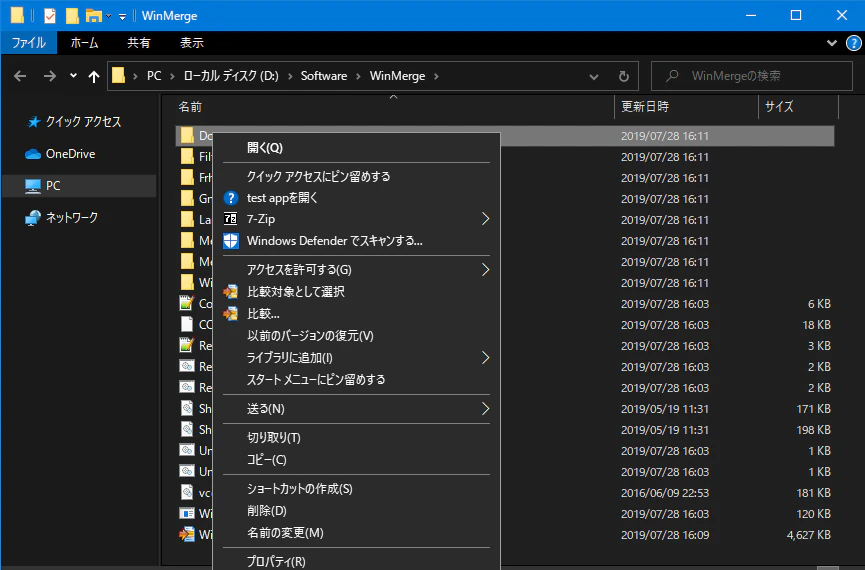Select ショートカットの作成(S)
Viewport: 865px width, 570px height.
coord(356,489)
